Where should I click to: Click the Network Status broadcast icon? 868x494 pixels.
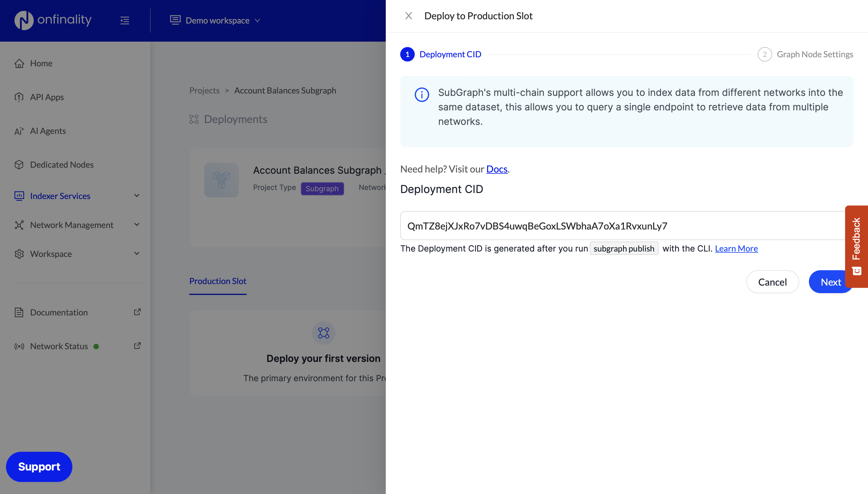(x=19, y=346)
